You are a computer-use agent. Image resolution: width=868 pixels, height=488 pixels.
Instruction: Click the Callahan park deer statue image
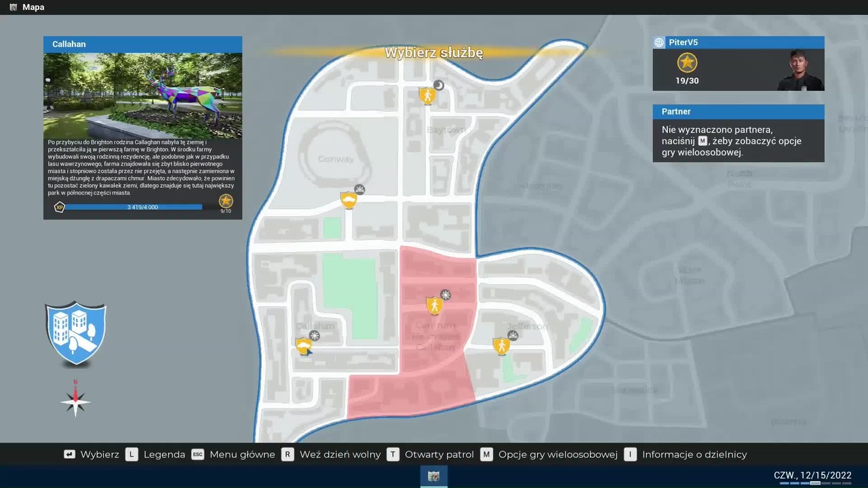coord(142,95)
